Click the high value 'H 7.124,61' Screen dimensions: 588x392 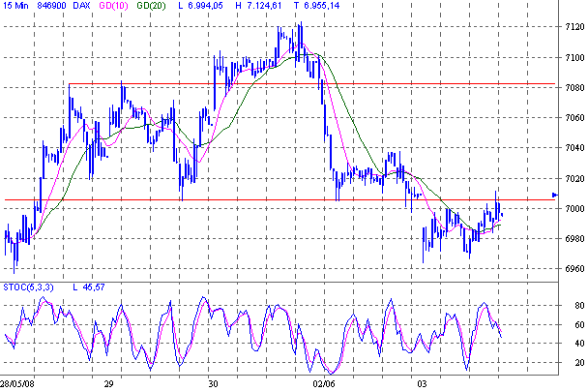[259, 6]
